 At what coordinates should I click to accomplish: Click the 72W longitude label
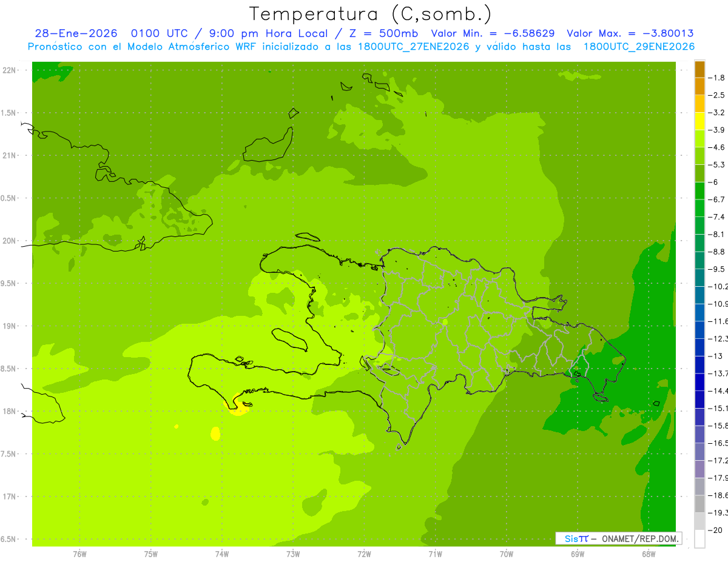pyautogui.click(x=364, y=554)
